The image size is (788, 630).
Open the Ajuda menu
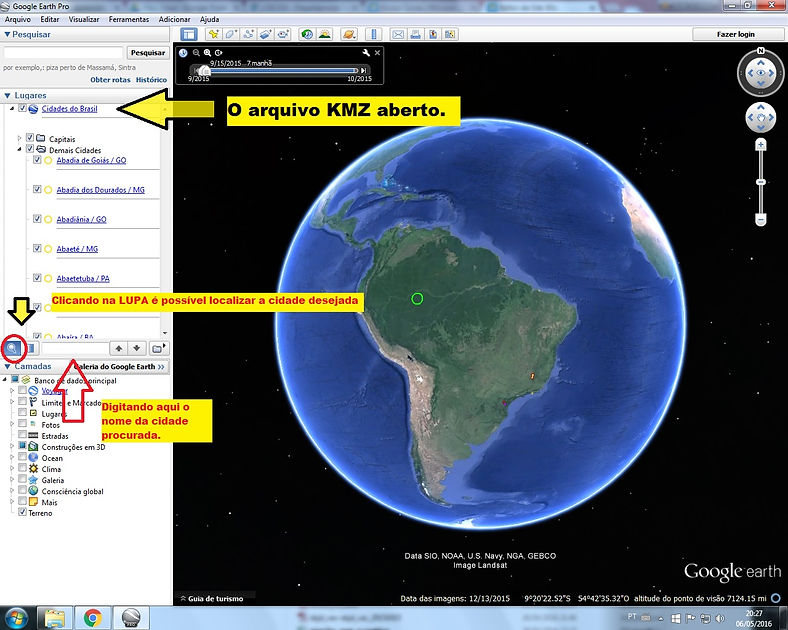click(210, 19)
